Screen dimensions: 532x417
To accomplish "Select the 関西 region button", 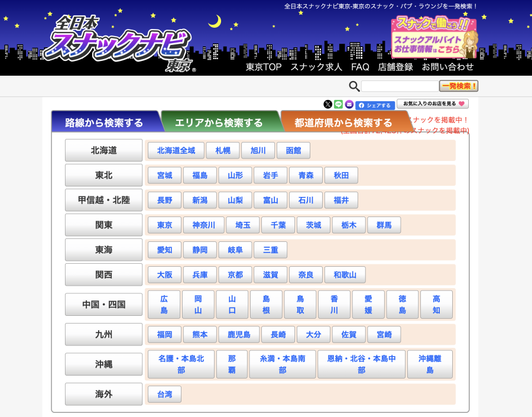I will point(104,274).
